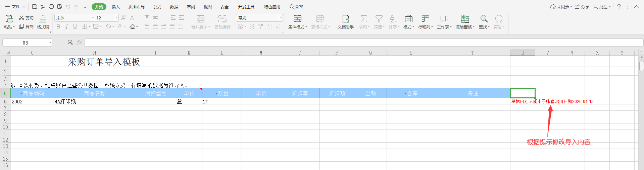644x170 pixels.
Task: Click the AutoSum (求和) sigma icon
Action: coord(364,22)
